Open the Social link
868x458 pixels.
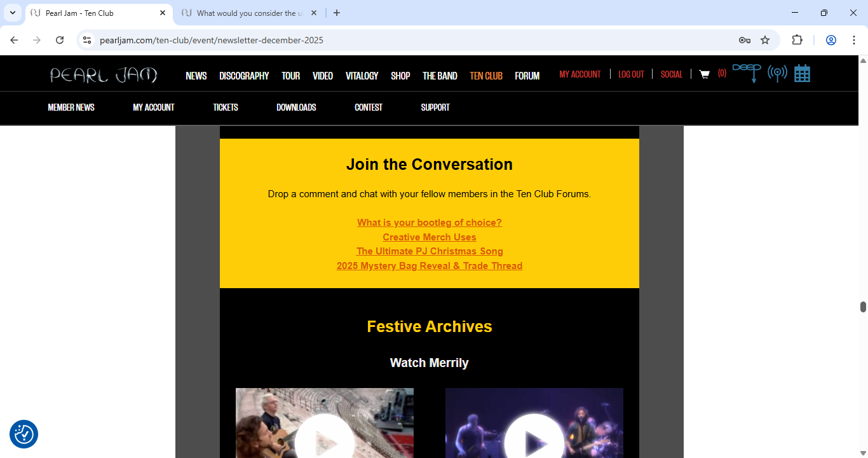pyautogui.click(x=672, y=74)
